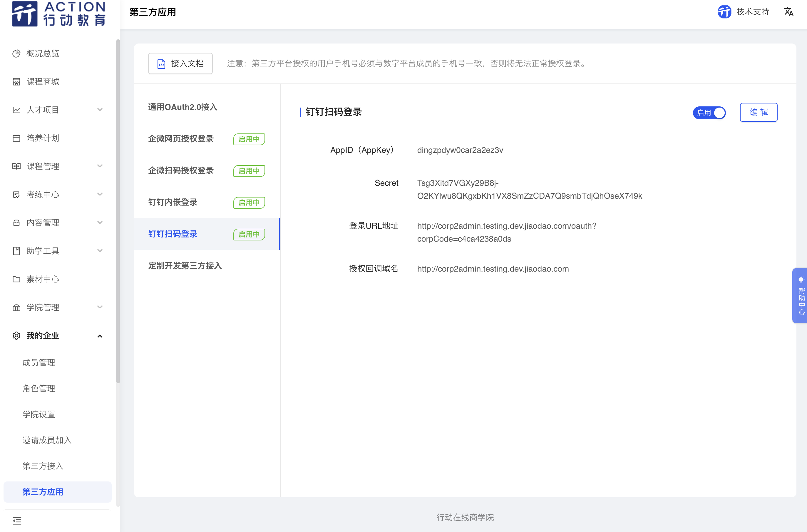Expand the 学院管理 menu chevron

point(100,307)
